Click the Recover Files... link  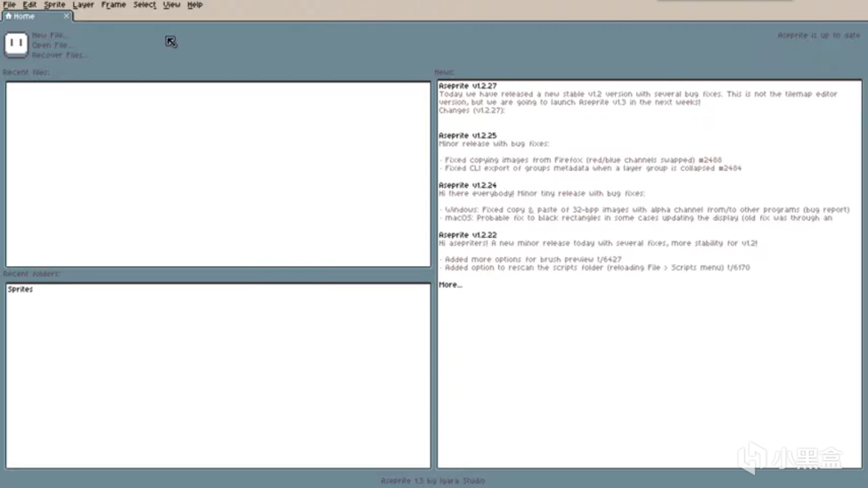(x=59, y=55)
